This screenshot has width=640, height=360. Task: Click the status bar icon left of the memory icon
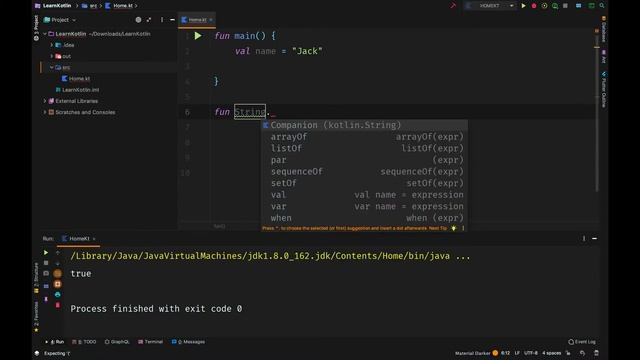[582, 353]
